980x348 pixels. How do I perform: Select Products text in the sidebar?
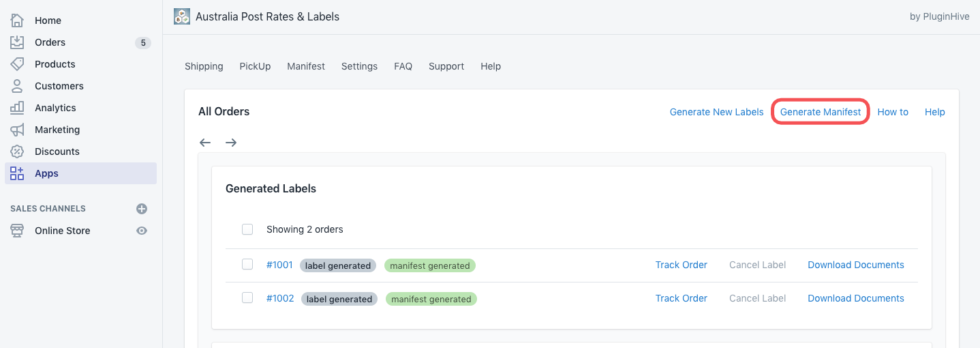pyautogui.click(x=55, y=64)
